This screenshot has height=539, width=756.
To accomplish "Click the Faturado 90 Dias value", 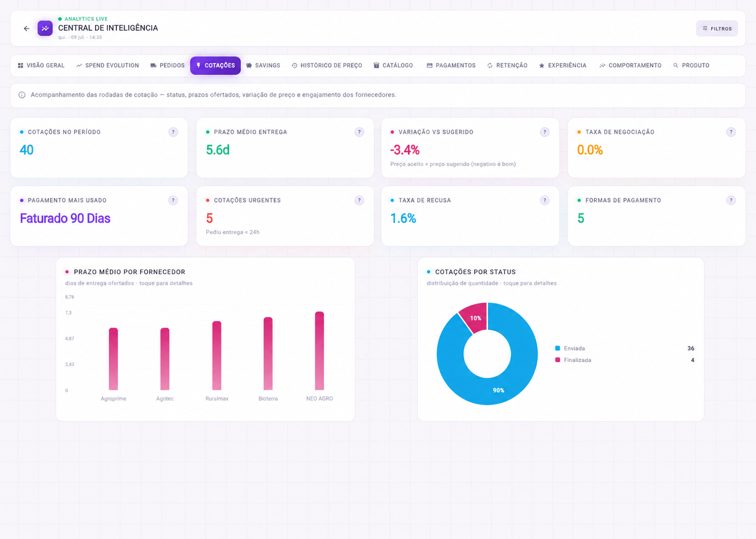I will click(65, 218).
